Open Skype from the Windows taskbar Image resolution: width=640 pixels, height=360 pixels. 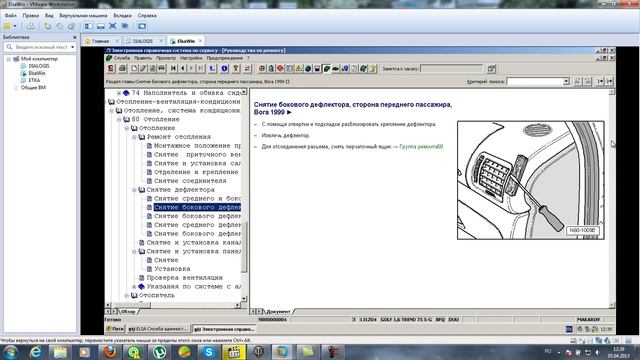[209, 352]
